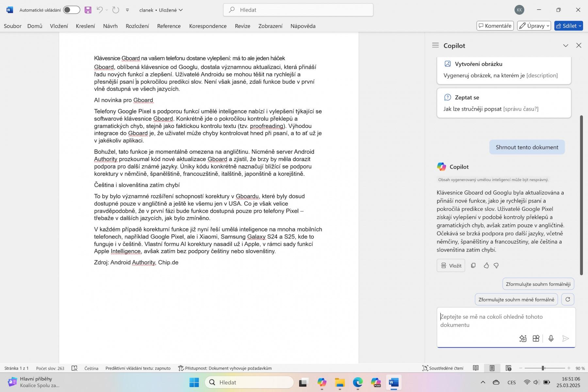
Task: Give the Copilot response a thumbs up
Action: click(x=486, y=266)
